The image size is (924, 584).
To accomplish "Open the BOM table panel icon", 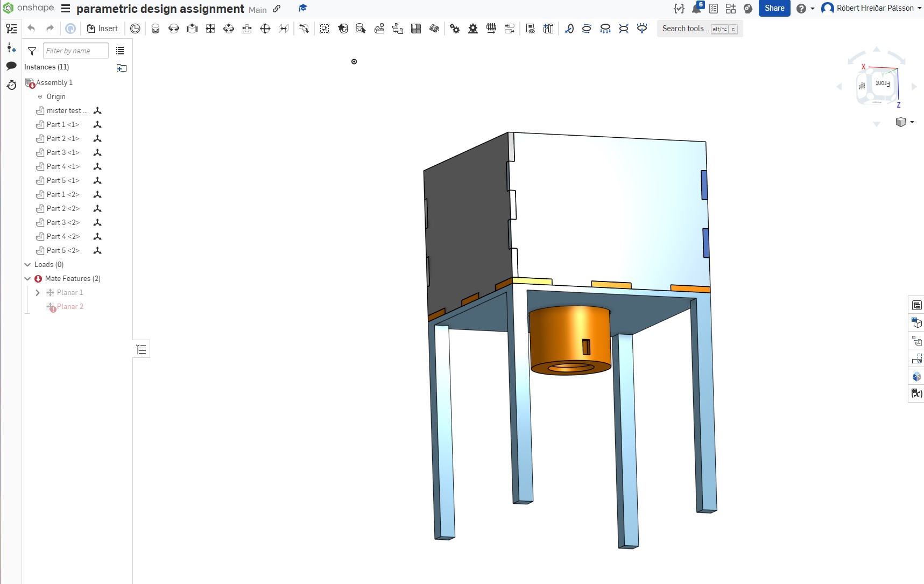I will (916, 305).
